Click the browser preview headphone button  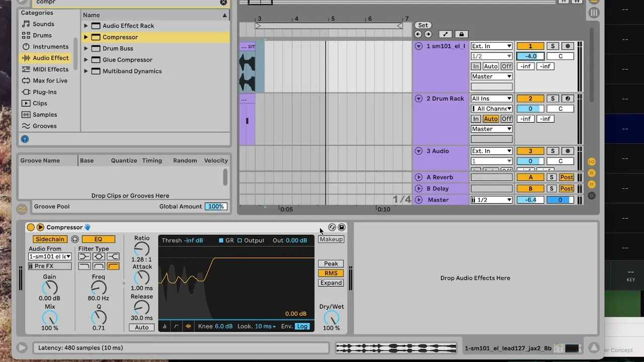(25, 139)
